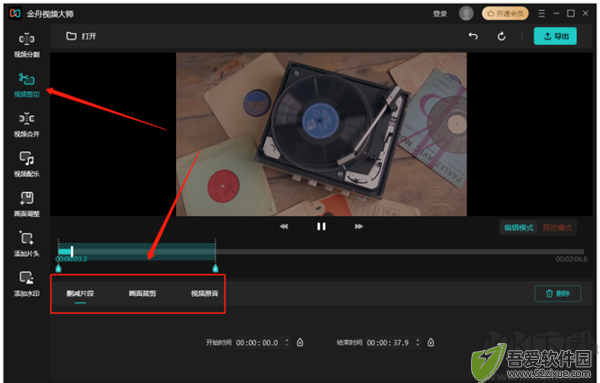Image resolution: width=600 pixels, height=383 pixels.
Task: Click the marker icon beside end time
Action: click(431, 342)
